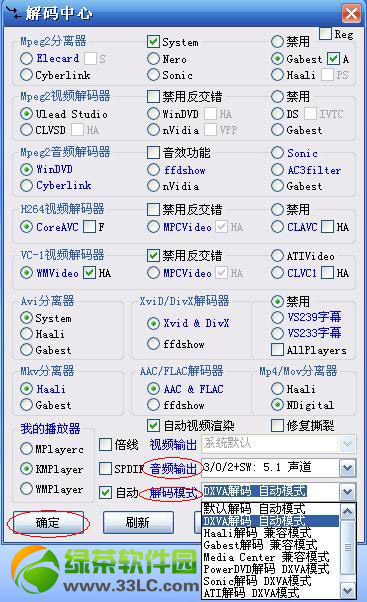Viewport: 367px width, 602px height.
Task: Choose Haali under Mp4/Mov splitter
Action: click(x=277, y=389)
